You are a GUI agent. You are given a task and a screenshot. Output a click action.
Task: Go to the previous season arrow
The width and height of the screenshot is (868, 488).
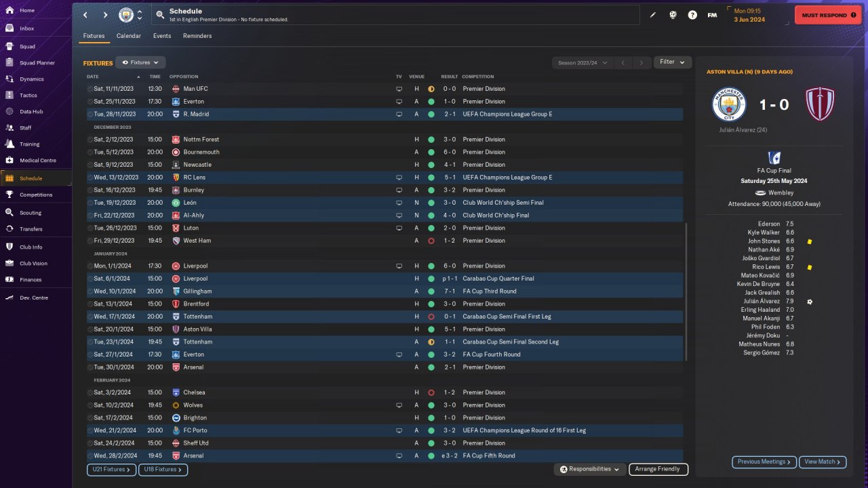[x=623, y=62]
